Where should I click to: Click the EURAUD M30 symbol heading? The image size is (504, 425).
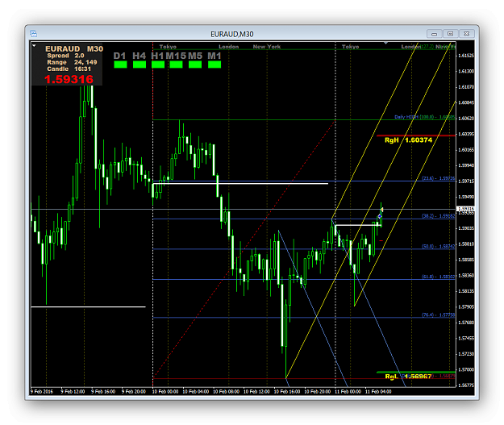point(74,49)
